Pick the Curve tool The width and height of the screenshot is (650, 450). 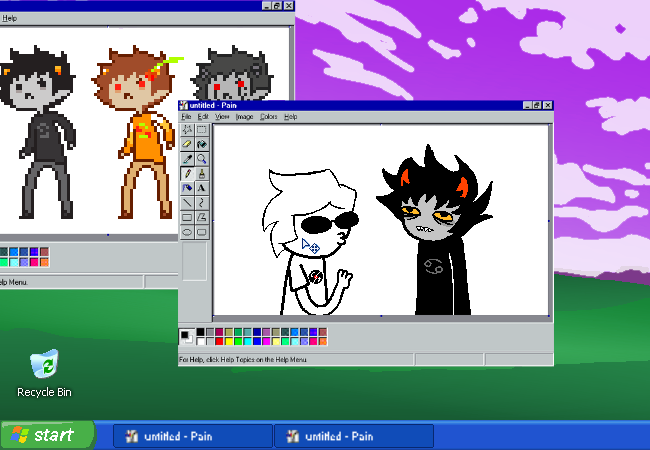(202, 203)
